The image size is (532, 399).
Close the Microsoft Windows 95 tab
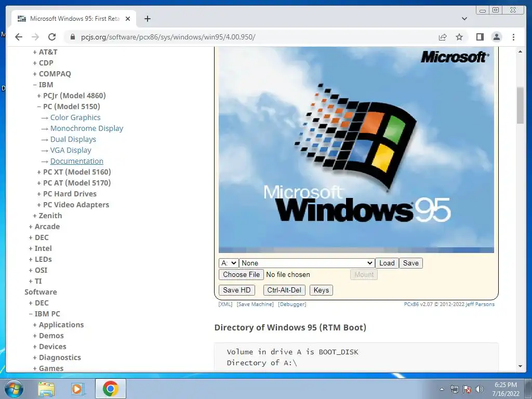point(128,19)
